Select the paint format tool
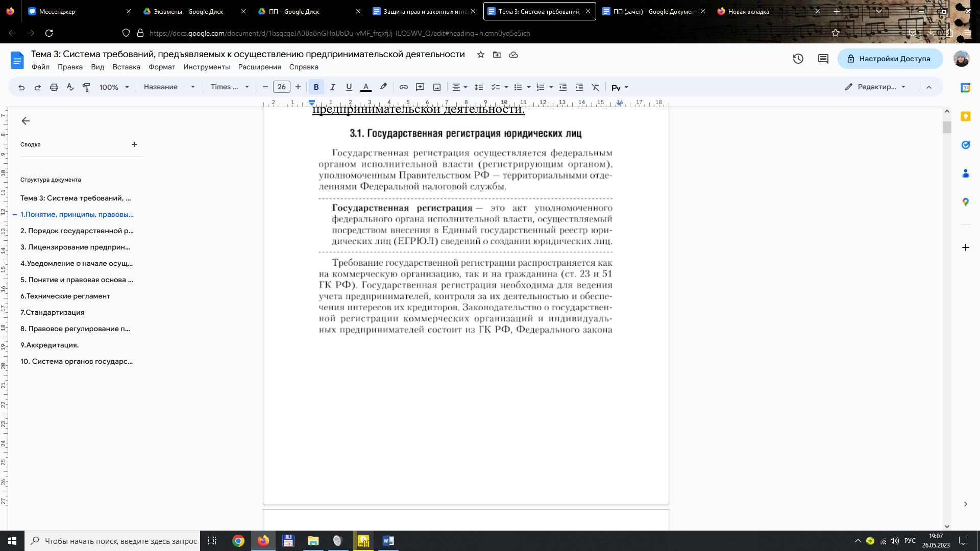The width and height of the screenshot is (980, 551). tap(87, 87)
